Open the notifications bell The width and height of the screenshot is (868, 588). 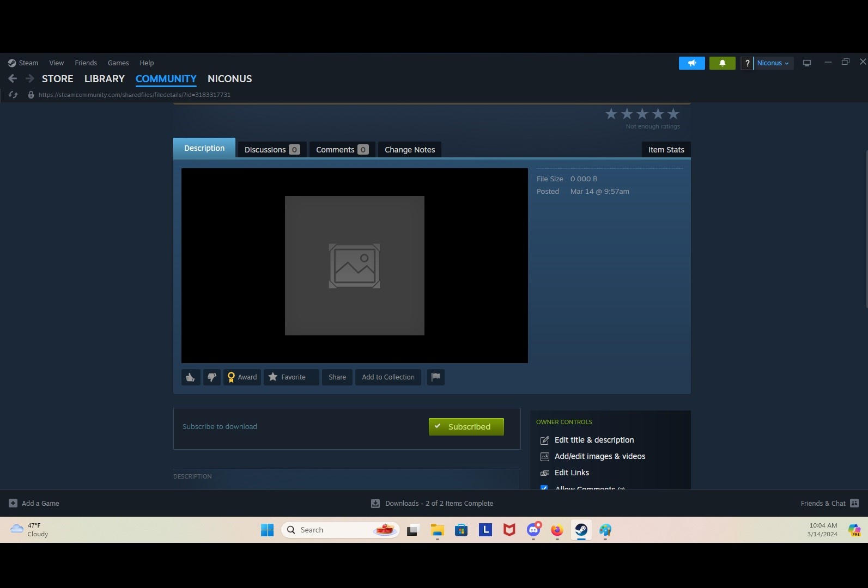722,63
